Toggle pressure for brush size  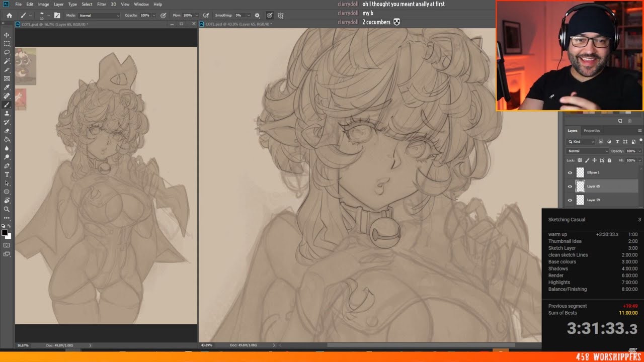(270, 16)
